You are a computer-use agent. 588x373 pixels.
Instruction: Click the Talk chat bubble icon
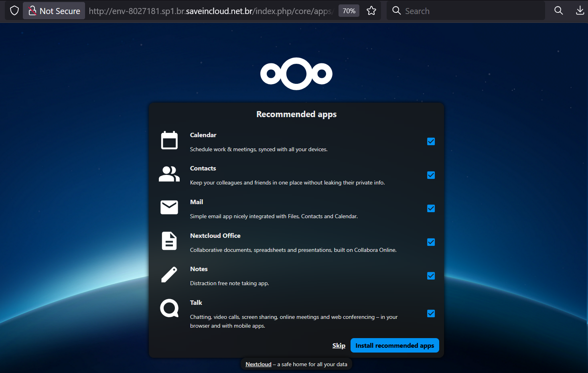point(169,308)
